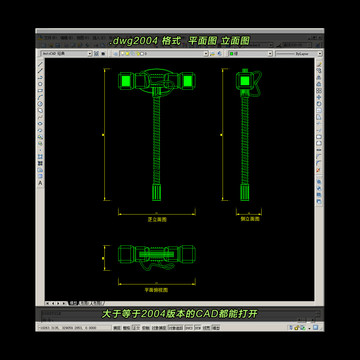
Task: Expand the layer list dropdown
Action: 164,53
